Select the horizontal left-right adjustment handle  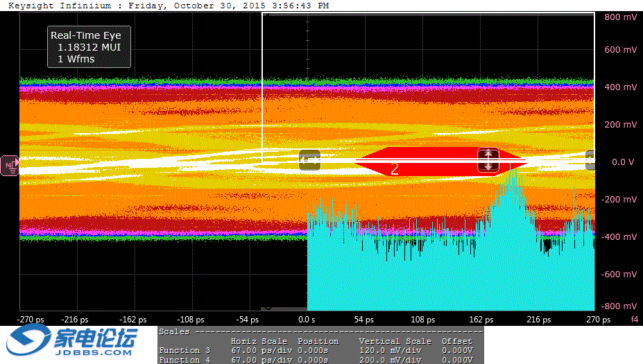point(309,160)
